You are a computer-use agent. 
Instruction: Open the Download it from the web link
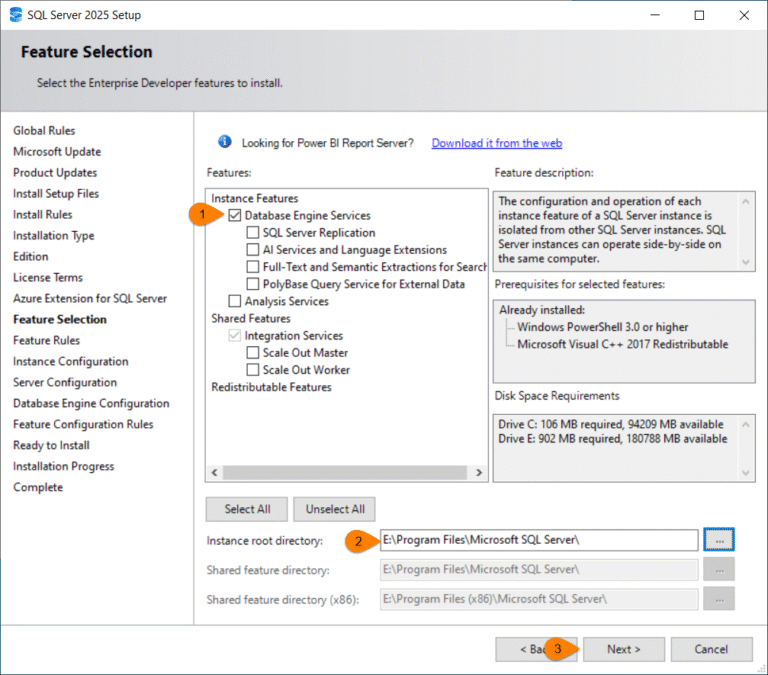497,143
